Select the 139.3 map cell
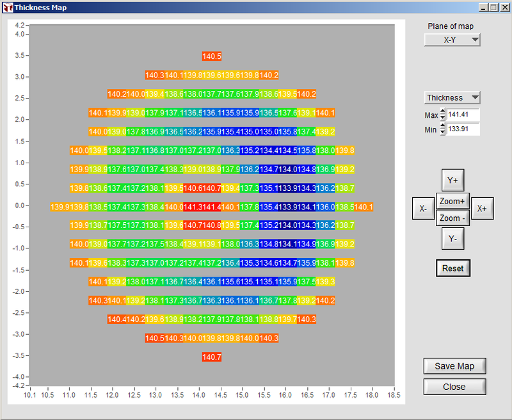This screenshot has width=512, height=420. [x=325, y=282]
